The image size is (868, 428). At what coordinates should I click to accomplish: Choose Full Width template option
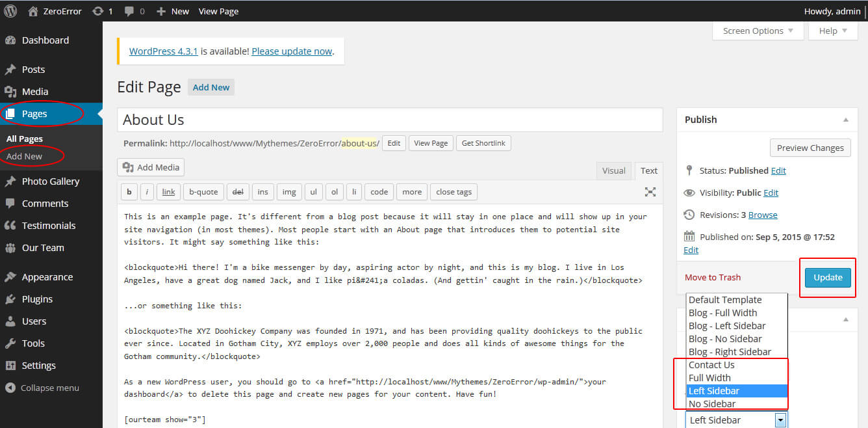tap(737, 378)
